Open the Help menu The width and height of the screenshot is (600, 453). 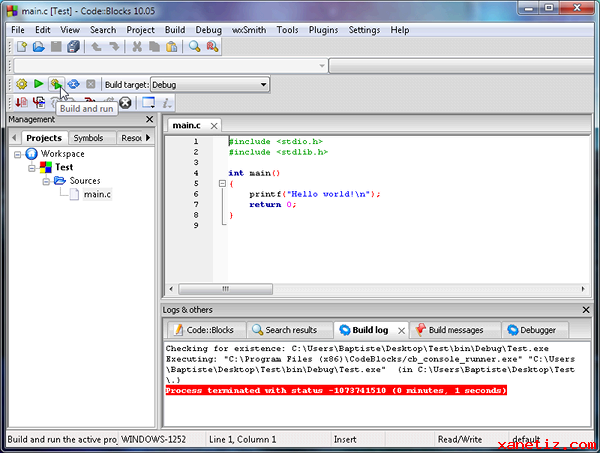(400, 30)
